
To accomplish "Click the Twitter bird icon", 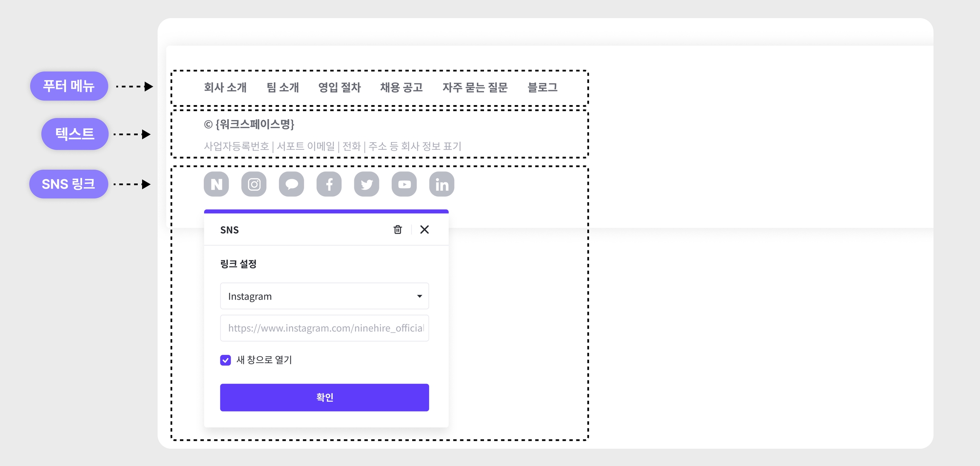I will [x=367, y=184].
